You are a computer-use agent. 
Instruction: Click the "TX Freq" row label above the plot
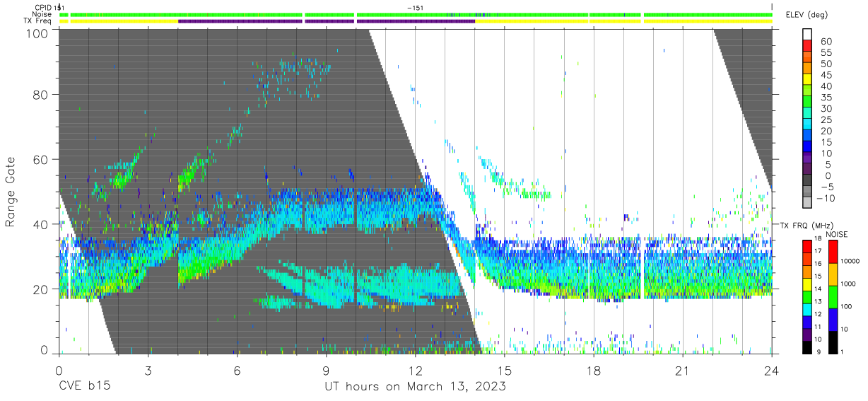[x=38, y=21]
